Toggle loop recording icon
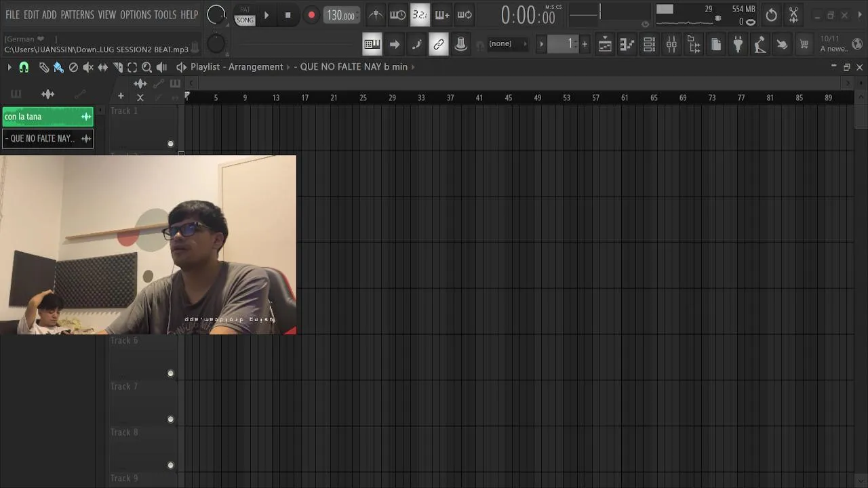The height and width of the screenshot is (488, 868). tap(465, 15)
